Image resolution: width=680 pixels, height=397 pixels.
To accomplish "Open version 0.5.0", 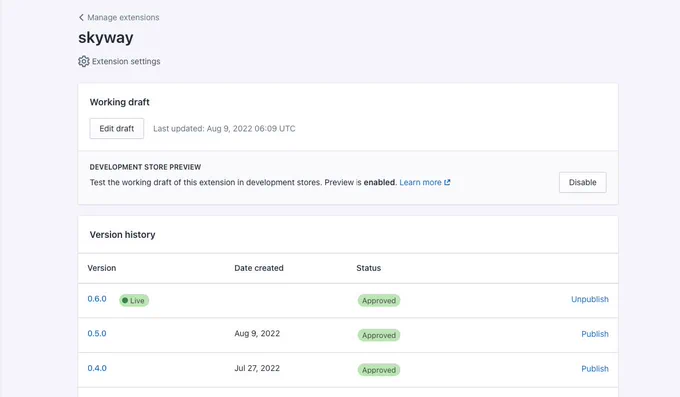I will [97, 334].
